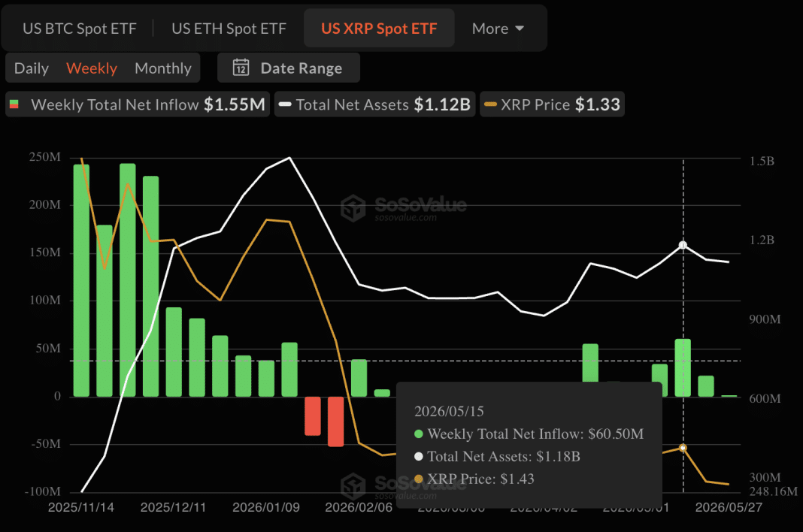
Task: Click the 2026/05/27 axis date label
Action: (x=729, y=507)
